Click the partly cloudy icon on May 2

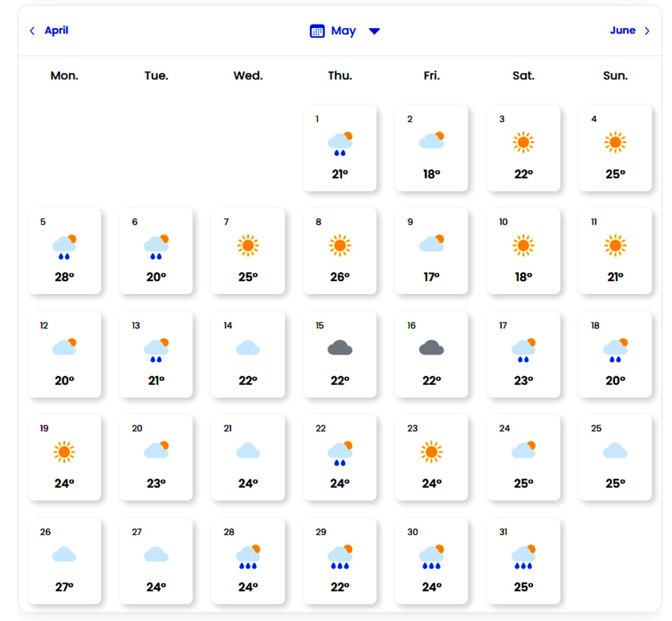[432, 141]
